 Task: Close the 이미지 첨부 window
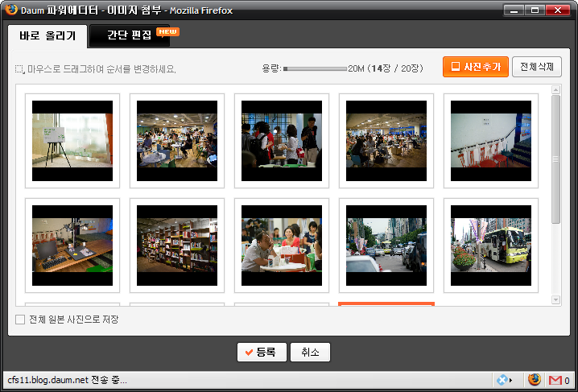(558, 10)
